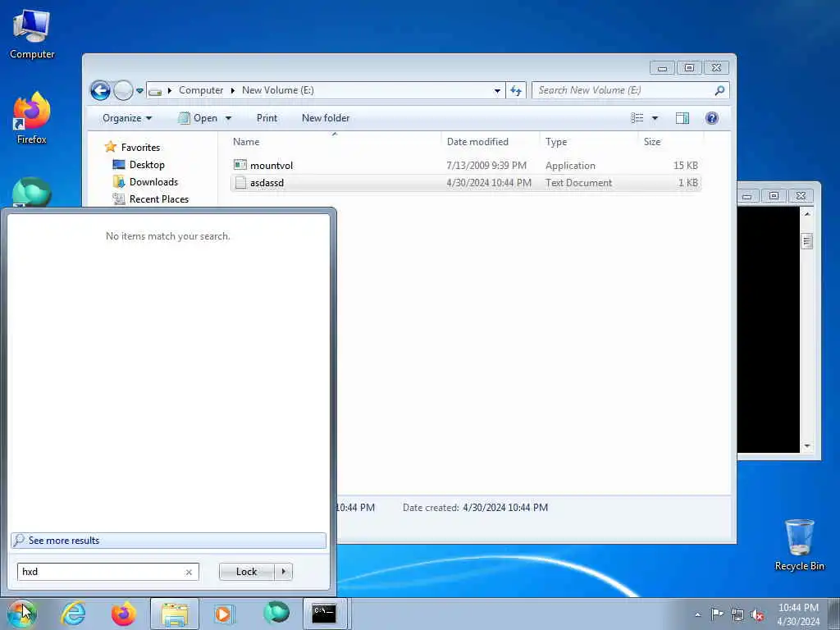The width and height of the screenshot is (840, 630).
Task: Sort by the Date modified column
Action: point(491,141)
